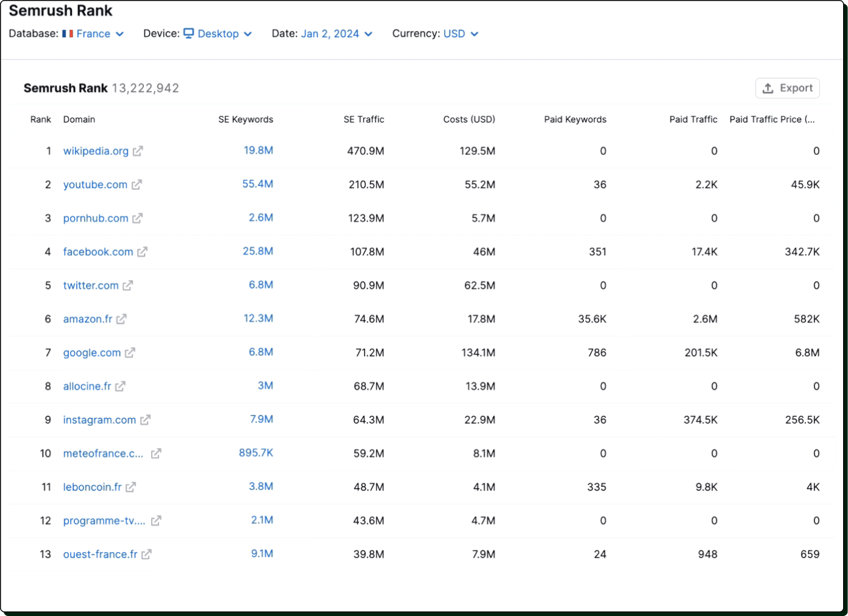Select the 374.5K paid traffic value
This screenshot has height=616, width=848.
tap(700, 420)
